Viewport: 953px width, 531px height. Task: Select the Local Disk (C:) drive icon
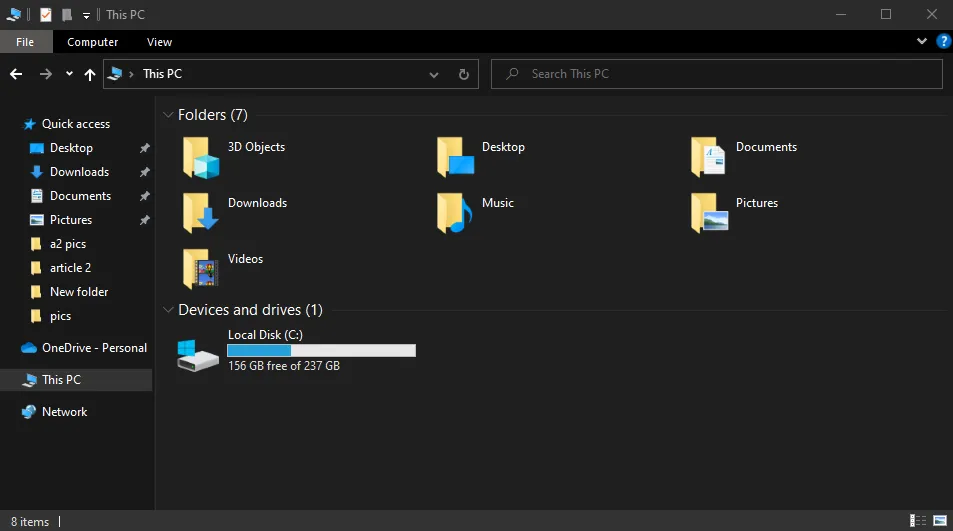[x=198, y=355]
